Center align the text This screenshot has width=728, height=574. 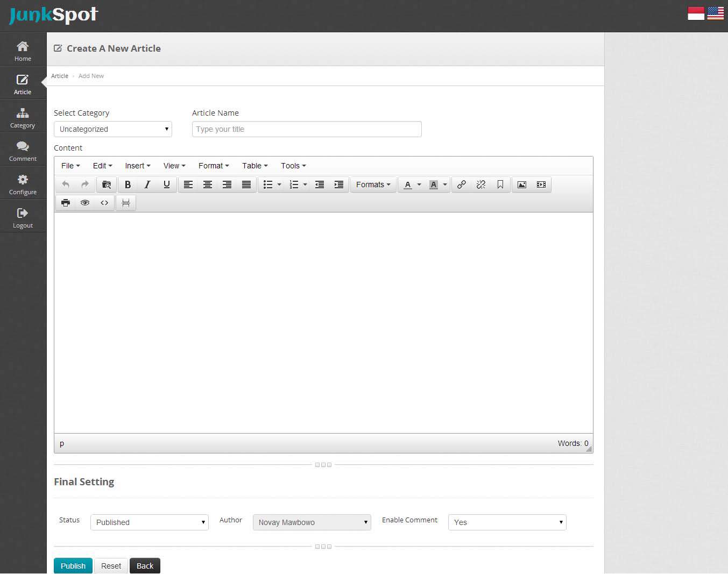pos(208,185)
